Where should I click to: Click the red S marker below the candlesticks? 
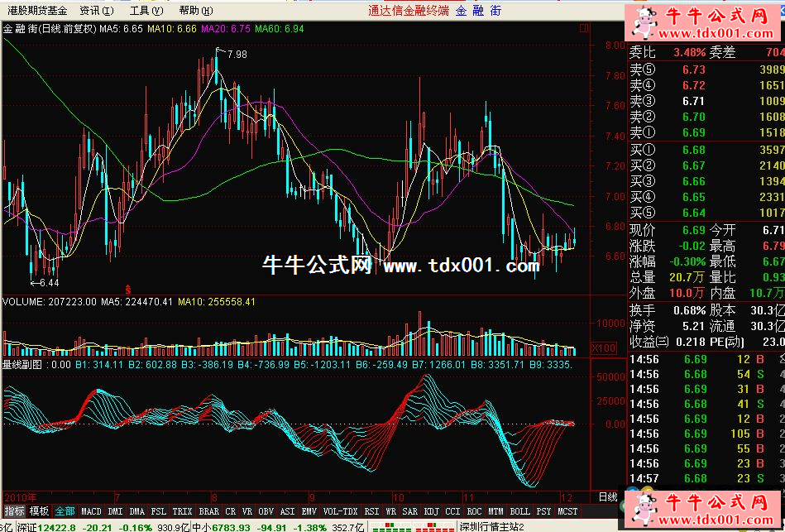click(x=128, y=289)
